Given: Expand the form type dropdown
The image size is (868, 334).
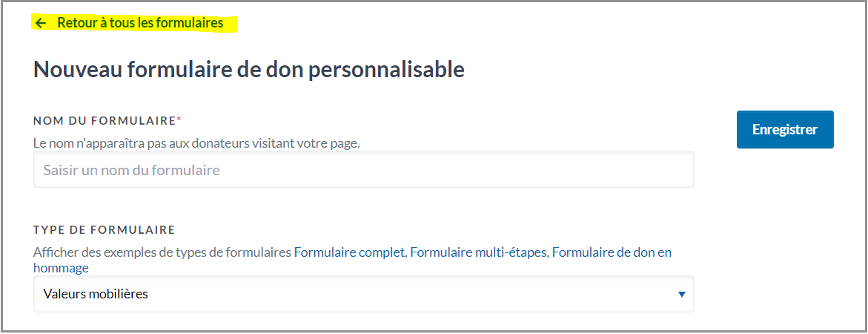Looking at the screenshot, I should 363,294.
